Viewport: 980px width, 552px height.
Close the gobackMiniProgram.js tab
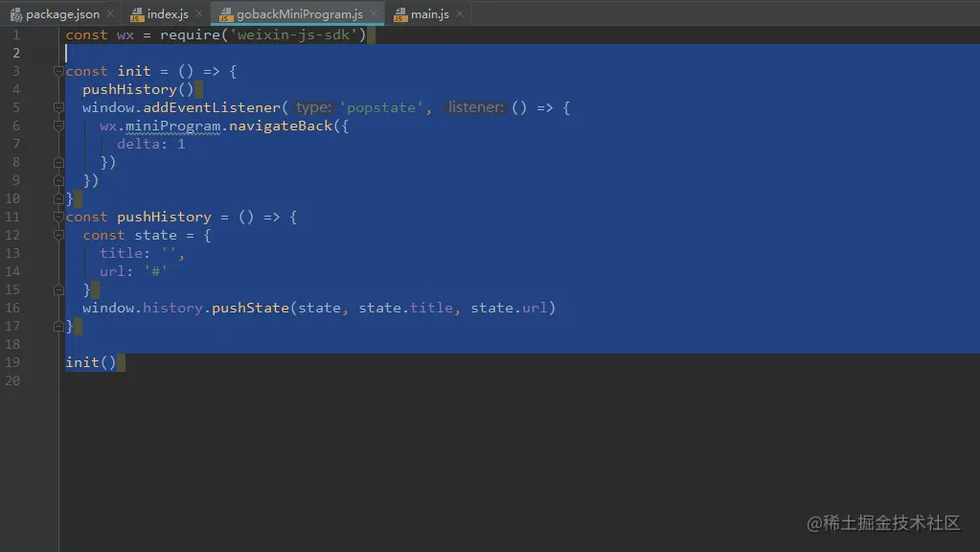coord(373,13)
